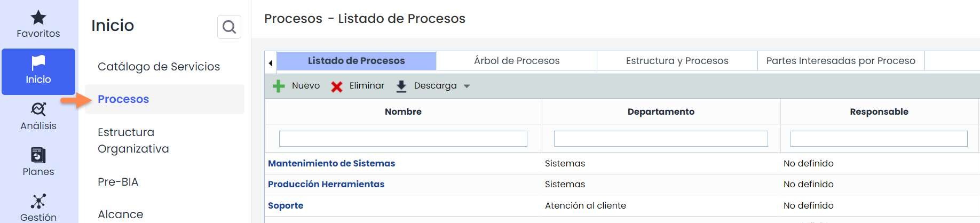Open Partes Interesadas por Proceso tab

pyautogui.click(x=841, y=61)
